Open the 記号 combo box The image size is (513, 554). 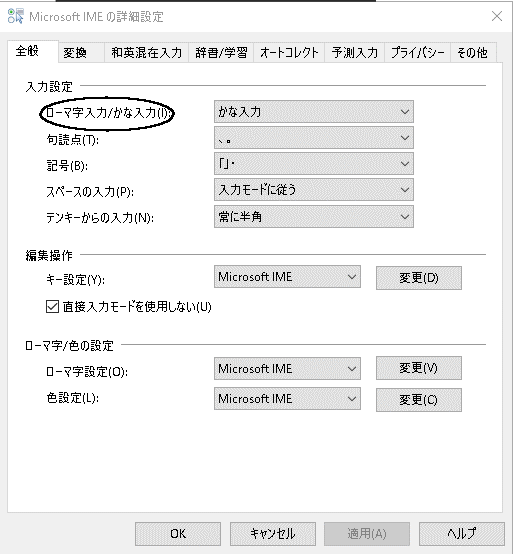(x=314, y=164)
